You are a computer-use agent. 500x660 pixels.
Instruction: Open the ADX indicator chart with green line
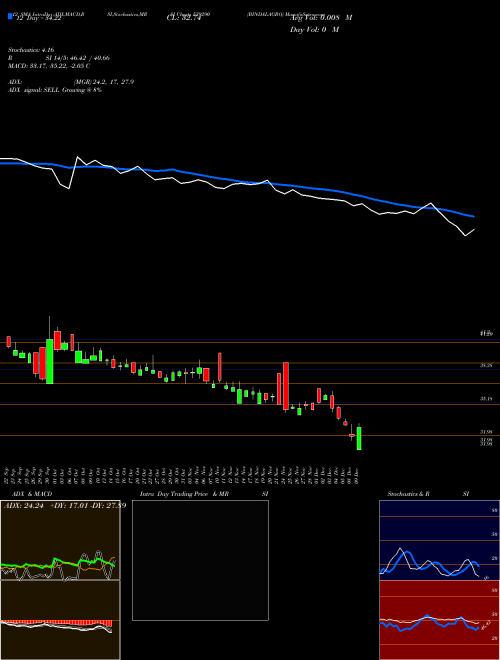point(60,540)
